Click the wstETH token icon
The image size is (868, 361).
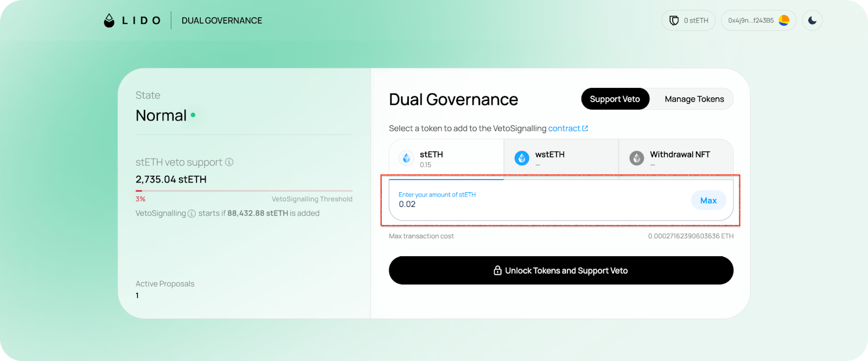pyautogui.click(x=521, y=159)
